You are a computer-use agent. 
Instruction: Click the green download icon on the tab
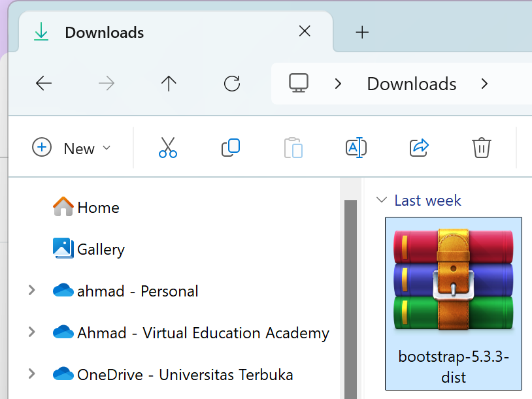(x=41, y=32)
